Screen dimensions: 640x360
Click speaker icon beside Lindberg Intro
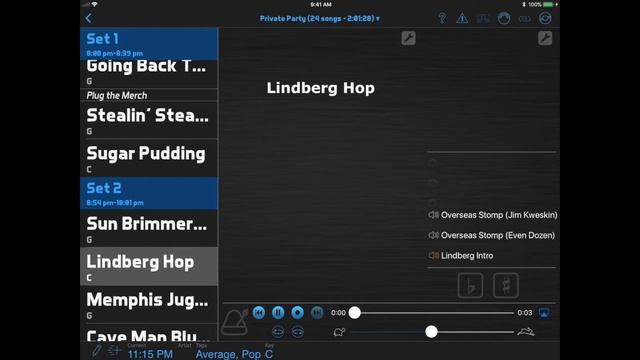(x=433, y=256)
